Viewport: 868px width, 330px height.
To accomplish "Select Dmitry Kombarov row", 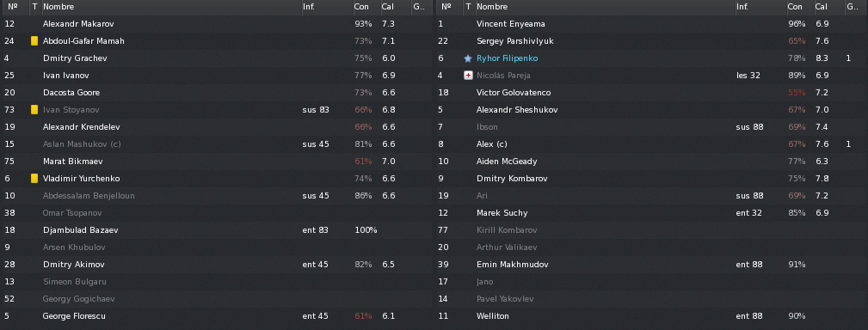I will pos(651,178).
